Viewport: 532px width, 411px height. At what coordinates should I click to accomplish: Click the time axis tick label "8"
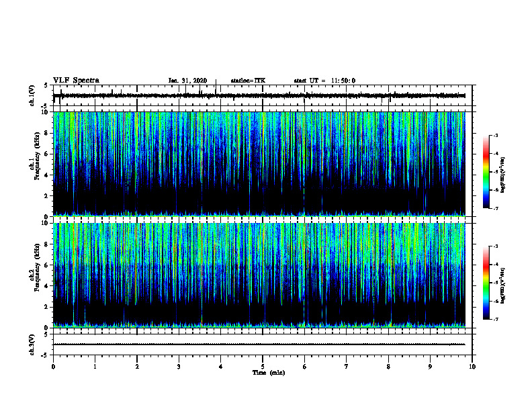[388, 367]
